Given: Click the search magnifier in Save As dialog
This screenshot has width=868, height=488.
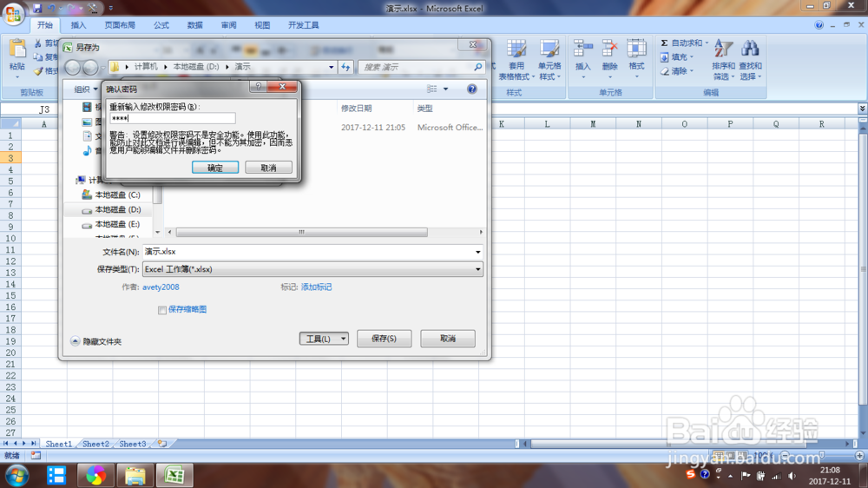Looking at the screenshot, I should click(x=477, y=67).
